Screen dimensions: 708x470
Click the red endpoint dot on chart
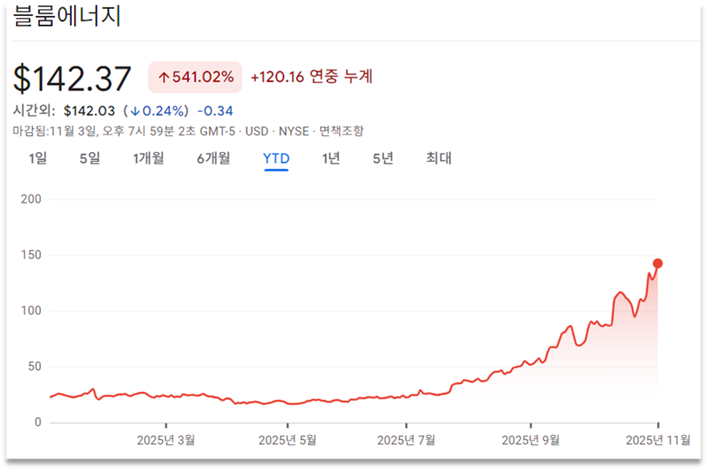click(x=658, y=264)
